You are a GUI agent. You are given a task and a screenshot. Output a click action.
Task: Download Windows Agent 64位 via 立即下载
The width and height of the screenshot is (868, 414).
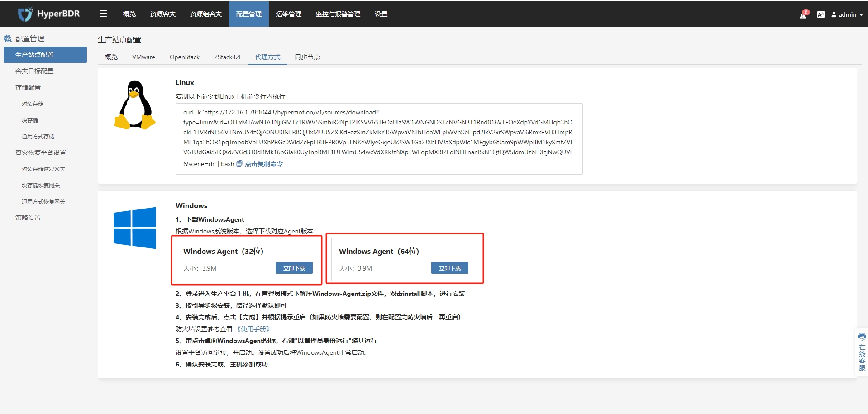[450, 268]
